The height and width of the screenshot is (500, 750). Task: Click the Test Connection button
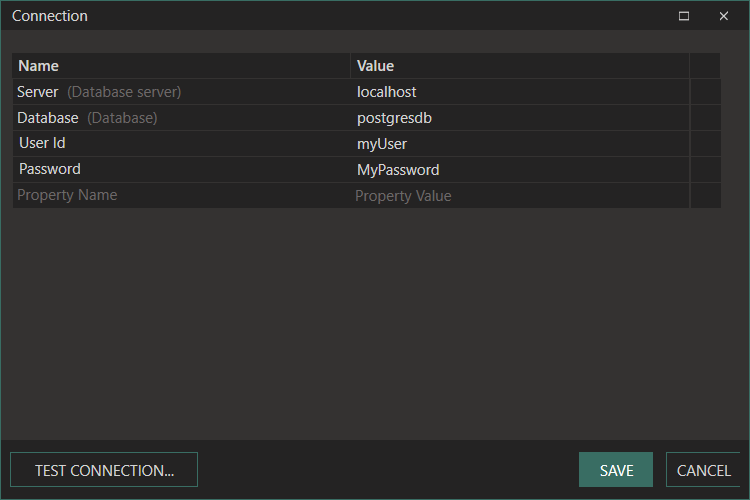[104, 469]
